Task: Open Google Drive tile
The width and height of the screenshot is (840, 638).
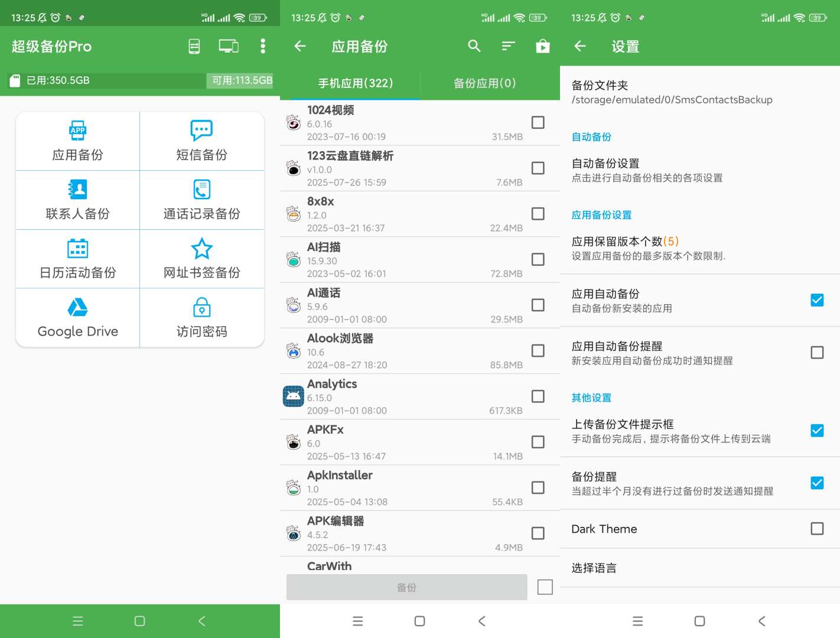Action: tap(78, 318)
